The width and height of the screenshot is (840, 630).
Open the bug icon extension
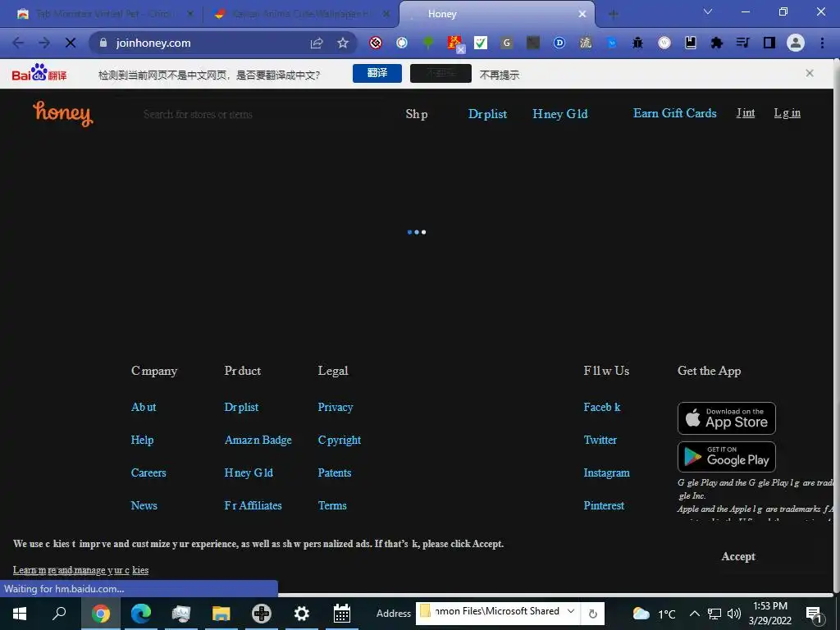[x=637, y=43]
